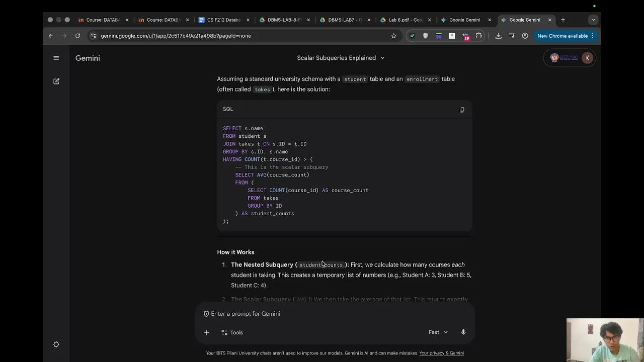Image resolution: width=644 pixels, height=362 pixels.
Task: Click the 'SELECT s.name' code line
Action: (x=243, y=128)
